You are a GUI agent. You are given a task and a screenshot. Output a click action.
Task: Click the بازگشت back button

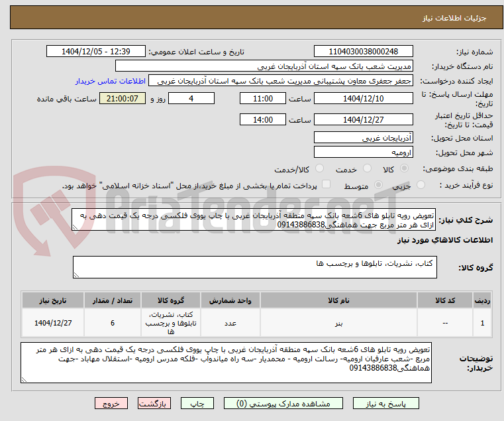coord(154,403)
